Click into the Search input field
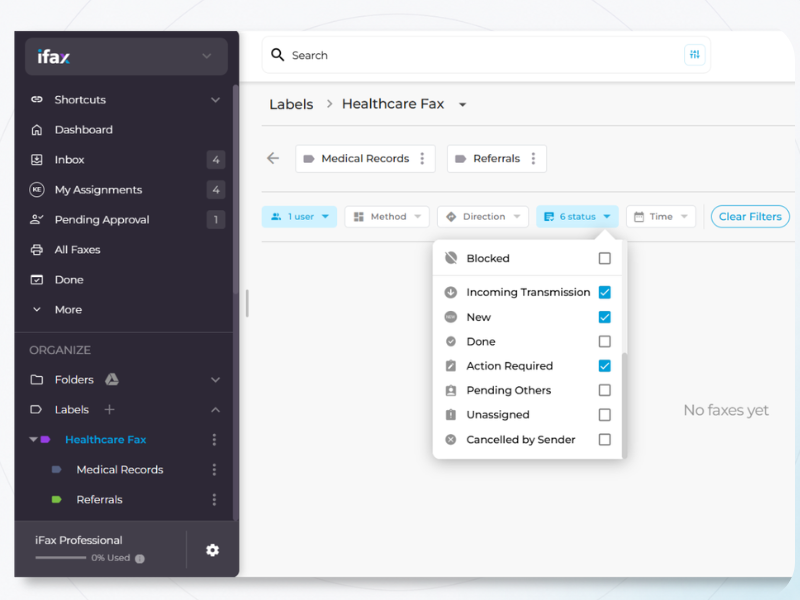 click(x=485, y=55)
